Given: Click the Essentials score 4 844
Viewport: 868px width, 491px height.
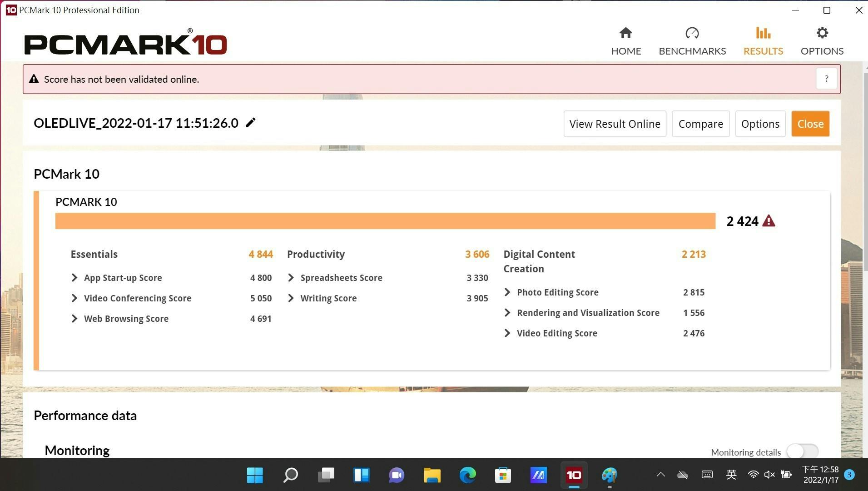Looking at the screenshot, I should 261,254.
